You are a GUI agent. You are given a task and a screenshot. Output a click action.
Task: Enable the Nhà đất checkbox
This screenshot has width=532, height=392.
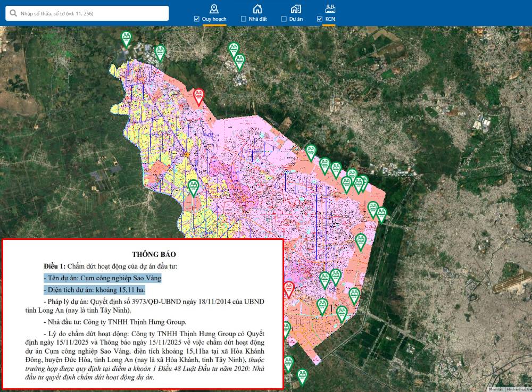click(x=244, y=19)
